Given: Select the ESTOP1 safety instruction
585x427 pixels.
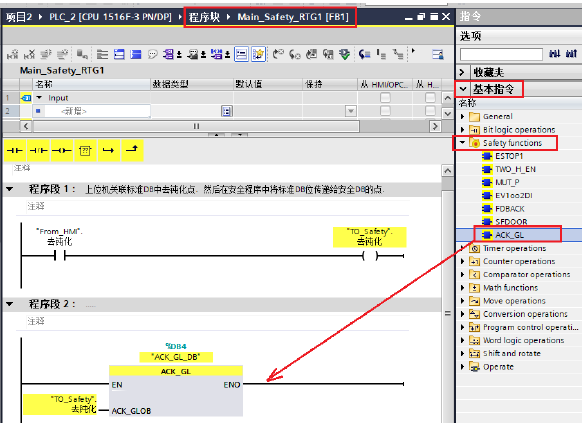Looking at the screenshot, I should (509, 156).
